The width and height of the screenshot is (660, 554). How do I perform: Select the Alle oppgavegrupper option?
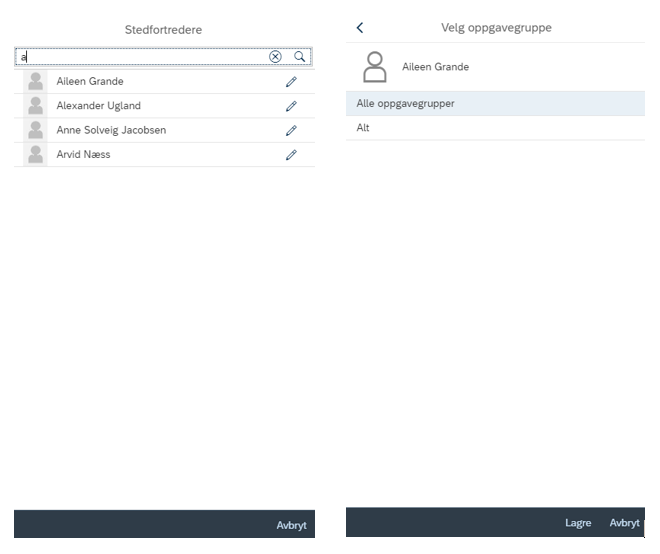tap(495, 104)
